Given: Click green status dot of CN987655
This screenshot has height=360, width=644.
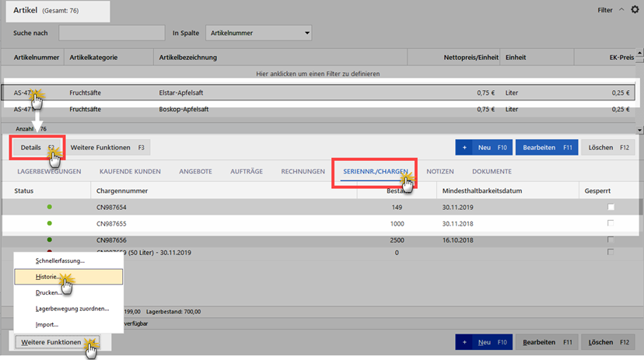Looking at the screenshot, I should [49, 223].
